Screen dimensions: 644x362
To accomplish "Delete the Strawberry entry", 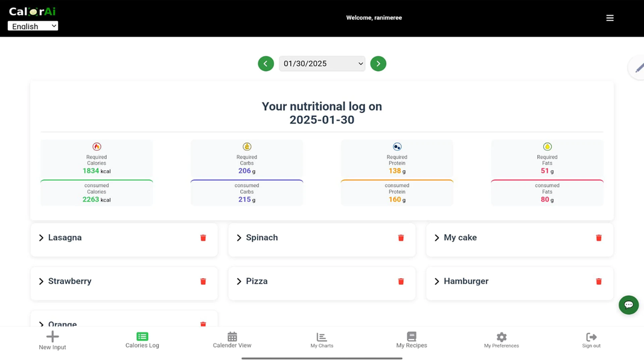I will 202,281.
